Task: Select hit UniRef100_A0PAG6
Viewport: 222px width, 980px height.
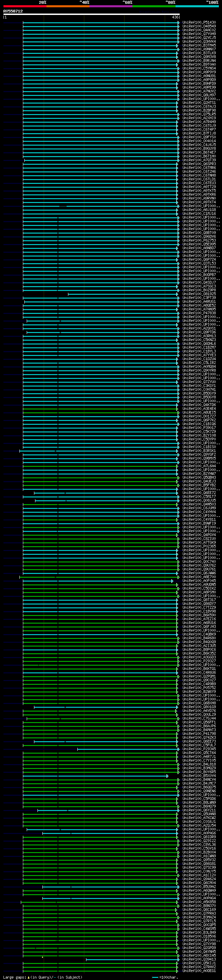Action: pyautogui.click(x=199, y=833)
